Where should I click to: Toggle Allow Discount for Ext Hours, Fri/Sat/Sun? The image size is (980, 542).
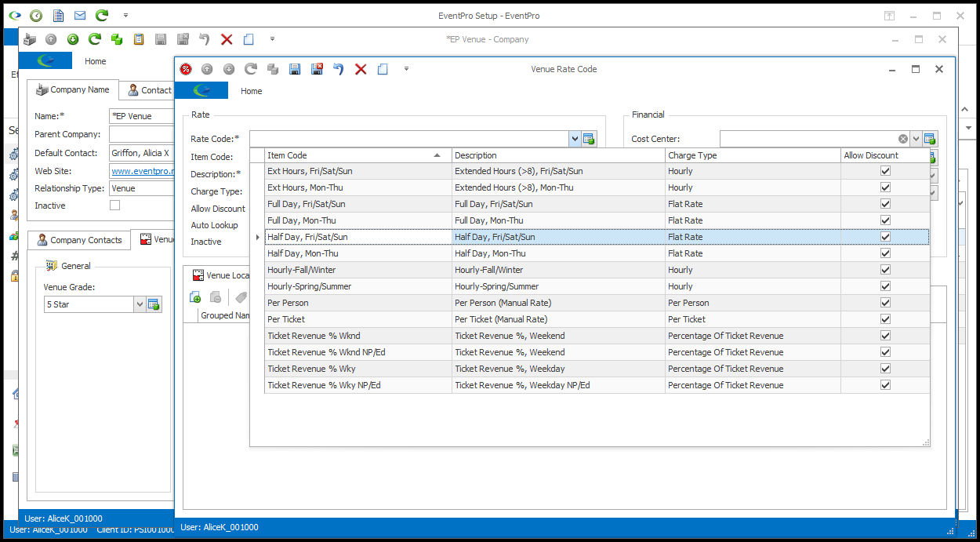(x=885, y=171)
